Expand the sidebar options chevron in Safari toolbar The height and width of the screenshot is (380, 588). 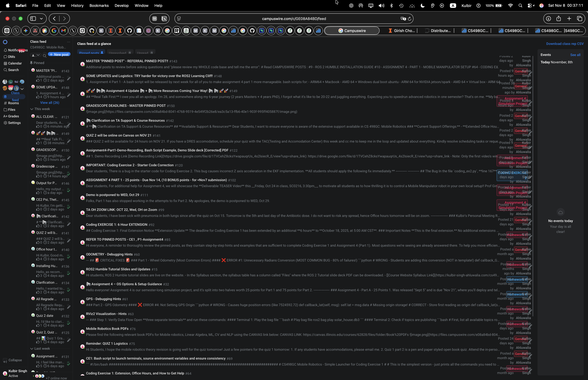coord(41,18)
